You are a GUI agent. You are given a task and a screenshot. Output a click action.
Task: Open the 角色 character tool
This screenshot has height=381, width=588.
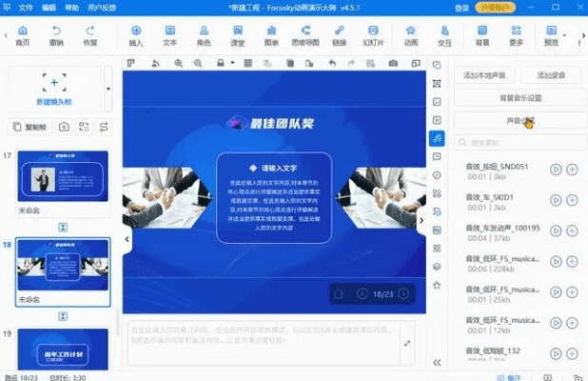click(204, 36)
